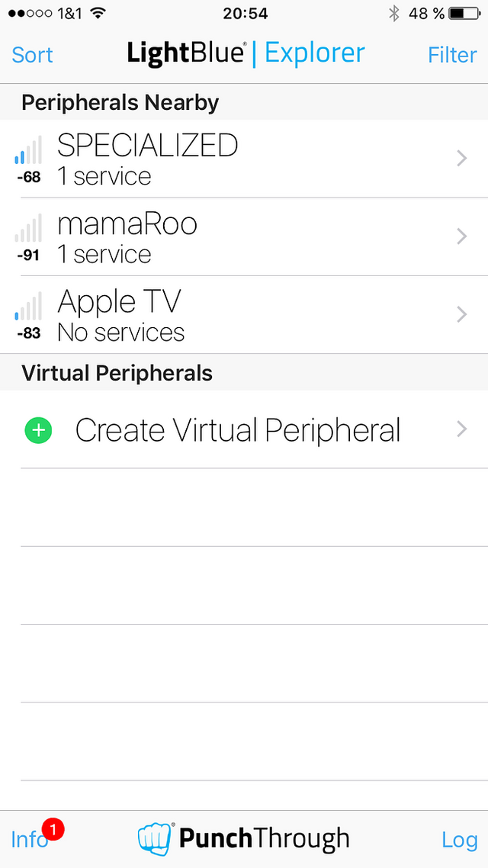Expand Create Virtual Peripheral chevron
The image size is (488, 868).
coord(462,429)
